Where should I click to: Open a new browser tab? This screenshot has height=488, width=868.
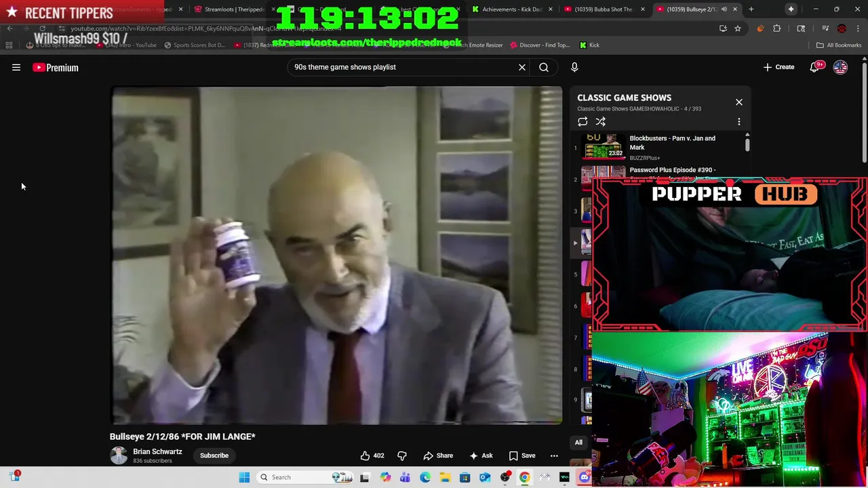click(751, 9)
